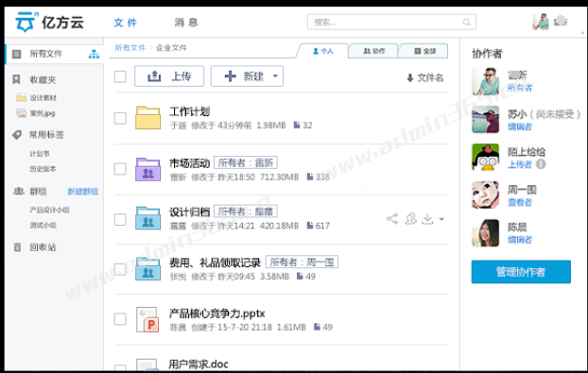Open the 用户需求.doc file name

199,364
